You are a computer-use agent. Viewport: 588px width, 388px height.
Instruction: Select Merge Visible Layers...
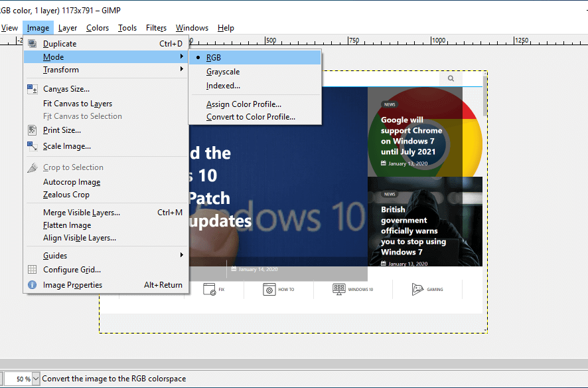(106, 213)
